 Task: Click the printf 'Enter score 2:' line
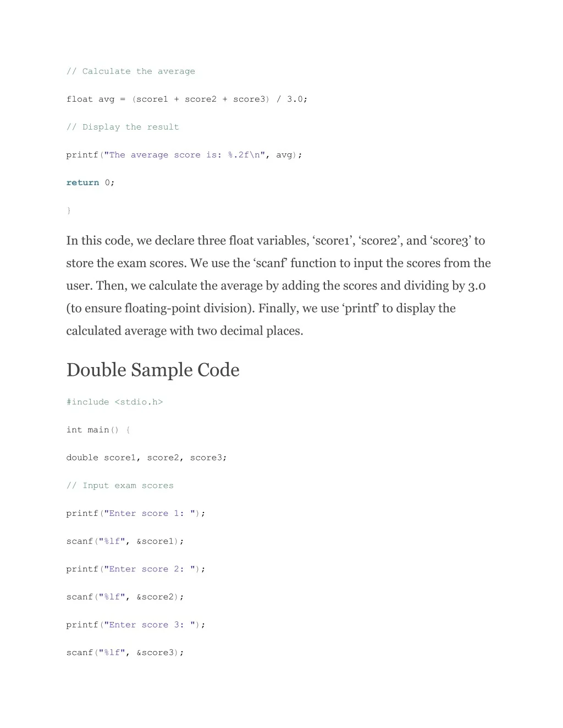pos(136,569)
